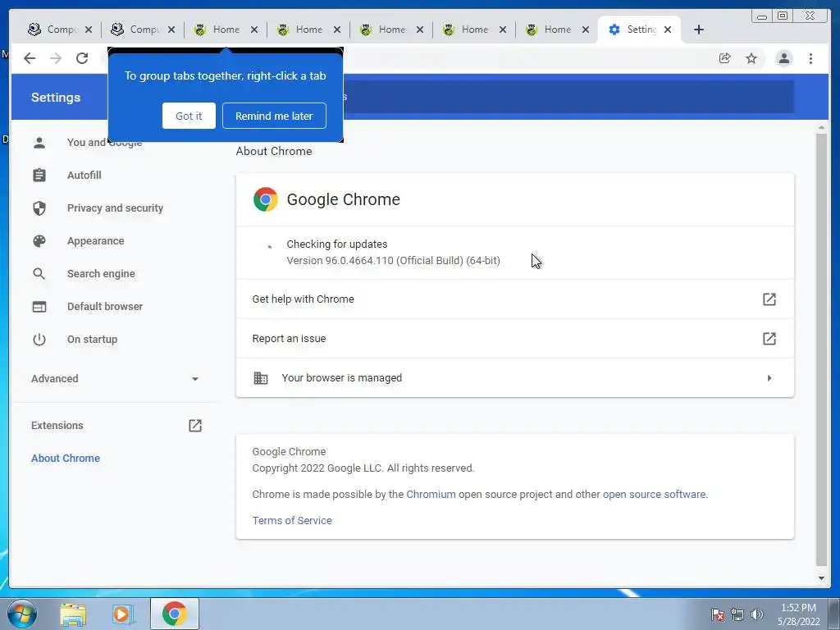This screenshot has width=840, height=630.
Task: Dismiss tab group tip with Got it
Action: point(189,116)
